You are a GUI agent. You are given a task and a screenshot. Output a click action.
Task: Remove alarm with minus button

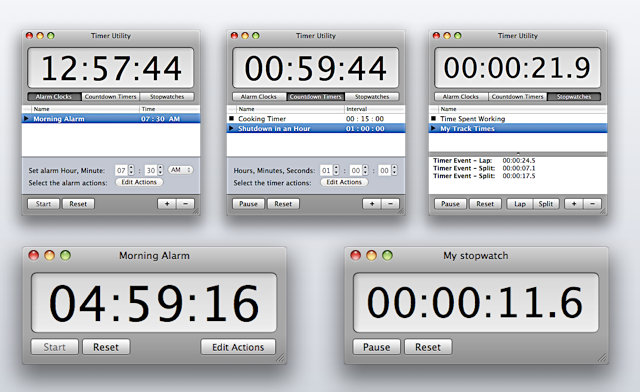[185, 204]
